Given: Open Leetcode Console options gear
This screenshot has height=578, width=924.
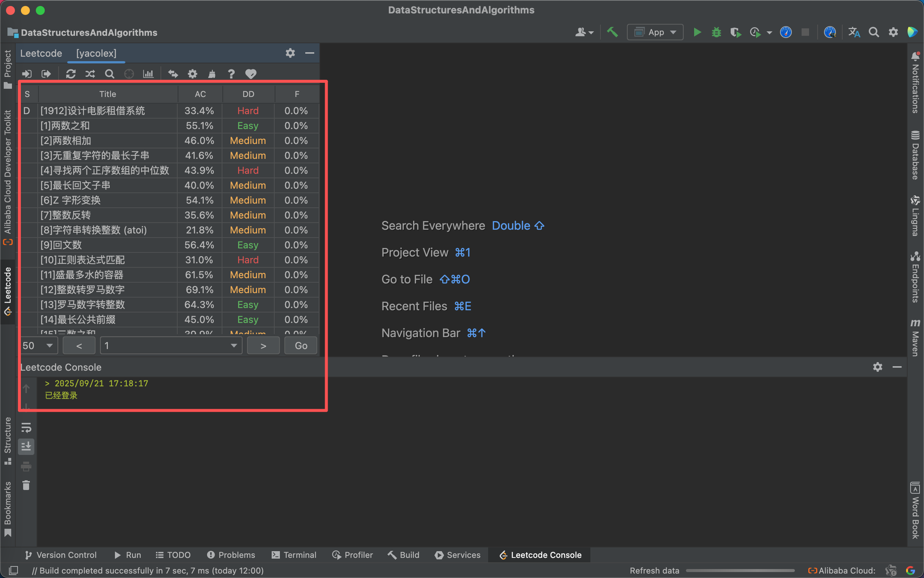Looking at the screenshot, I should coord(878,367).
